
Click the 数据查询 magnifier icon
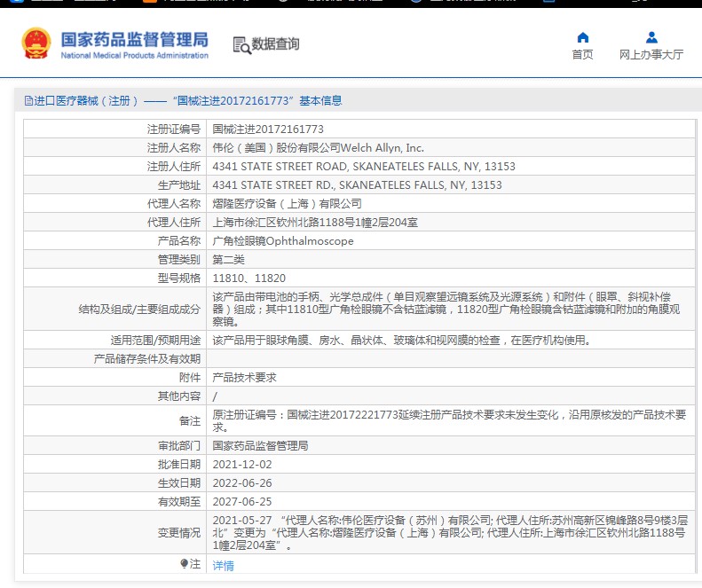[241, 44]
